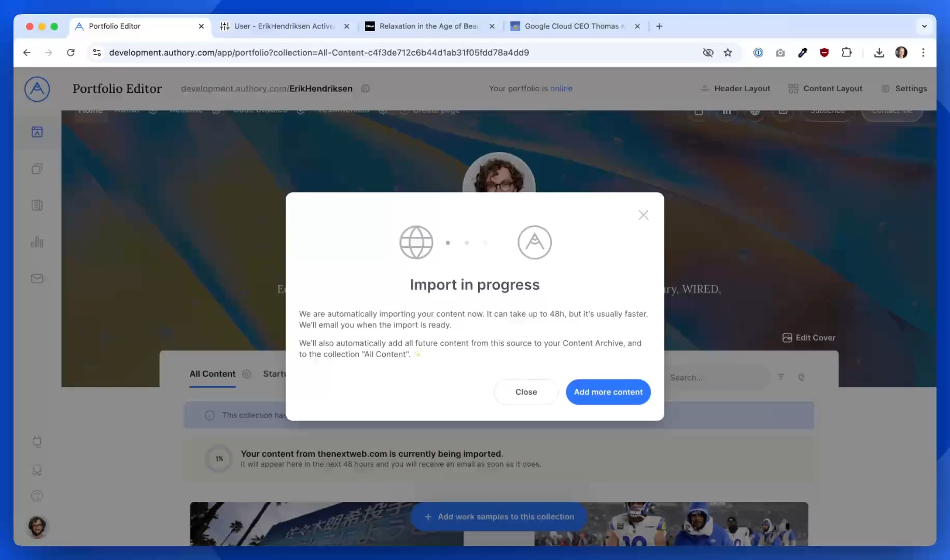Click the user avatar at sidebar bottom
Viewport: 950px width, 560px height.
click(x=37, y=527)
